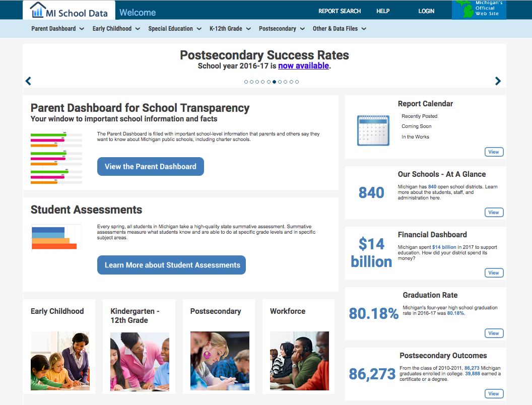Open REPORT SEARCH
Image resolution: width=532 pixels, height=405 pixels.
pyautogui.click(x=339, y=11)
